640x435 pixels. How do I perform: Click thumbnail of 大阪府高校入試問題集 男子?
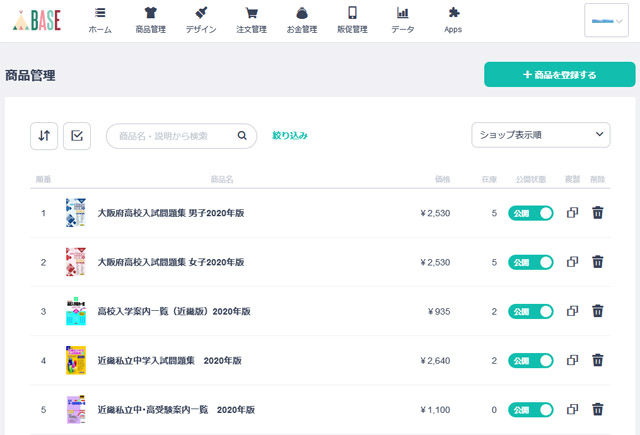coord(76,213)
